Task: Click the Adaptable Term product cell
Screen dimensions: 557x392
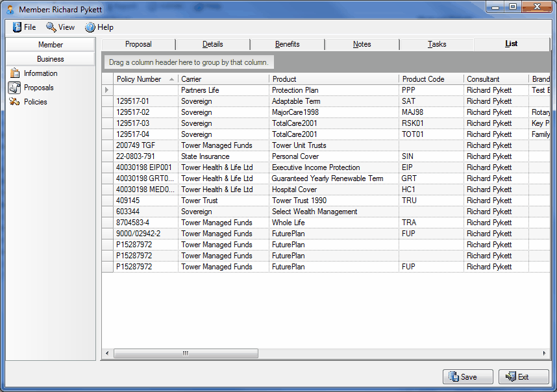Action: (334, 101)
